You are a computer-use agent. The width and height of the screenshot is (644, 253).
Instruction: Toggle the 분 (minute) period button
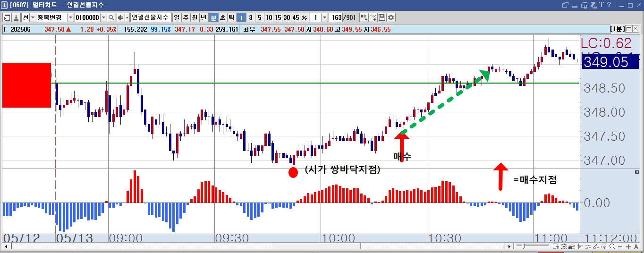[x=213, y=17]
